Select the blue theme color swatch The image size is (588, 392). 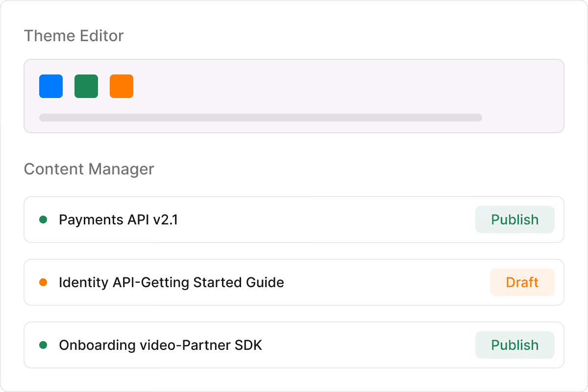point(51,86)
